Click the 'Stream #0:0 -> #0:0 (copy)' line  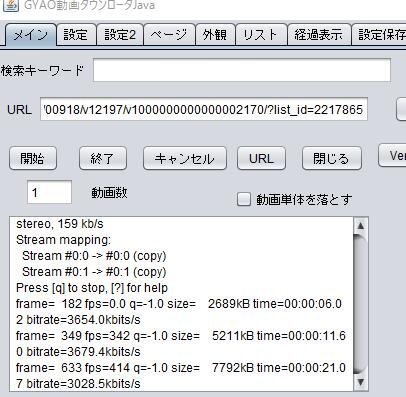point(94,256)
